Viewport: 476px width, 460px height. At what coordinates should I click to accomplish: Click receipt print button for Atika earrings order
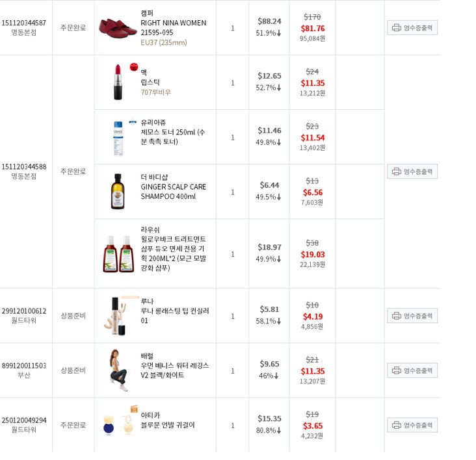[412, 425]
